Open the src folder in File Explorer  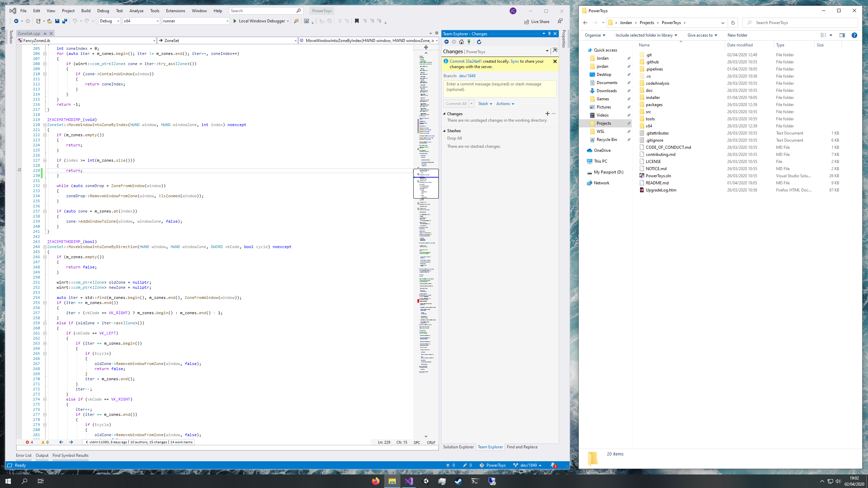pyautogui.click(x=648, y=112)
